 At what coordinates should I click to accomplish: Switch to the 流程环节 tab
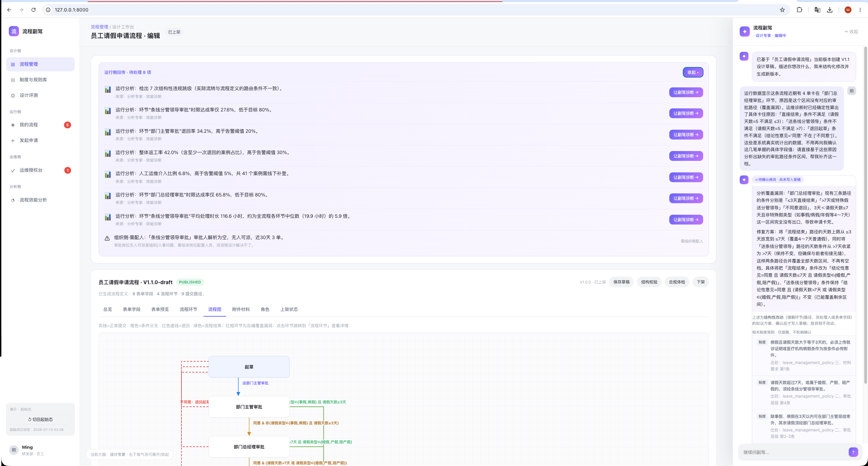coord(188,309)
